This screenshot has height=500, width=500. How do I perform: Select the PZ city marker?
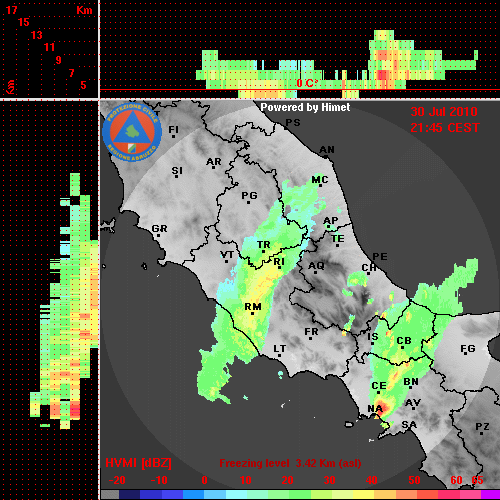tap(482, 433)
